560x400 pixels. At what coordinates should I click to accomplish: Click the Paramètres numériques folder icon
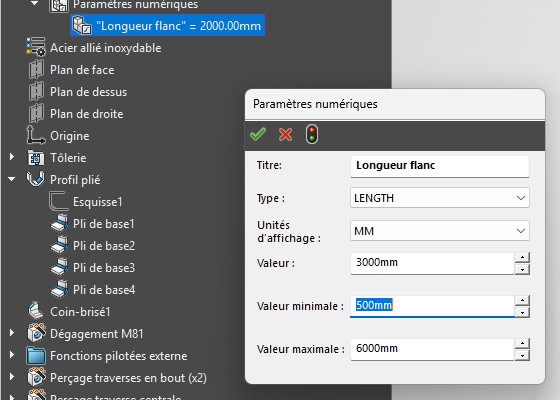(x=59, y=5)
